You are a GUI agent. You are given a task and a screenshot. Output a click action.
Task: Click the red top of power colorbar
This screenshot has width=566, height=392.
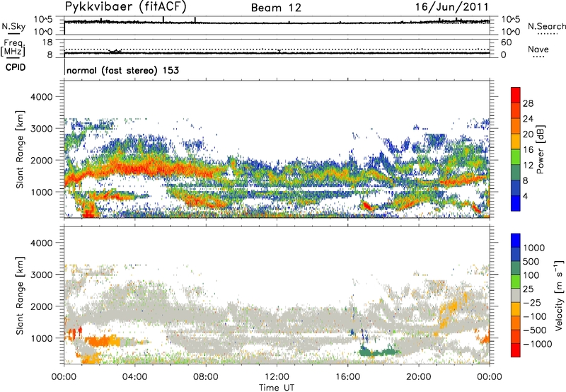pyautogui.click(x=516, y=95)
